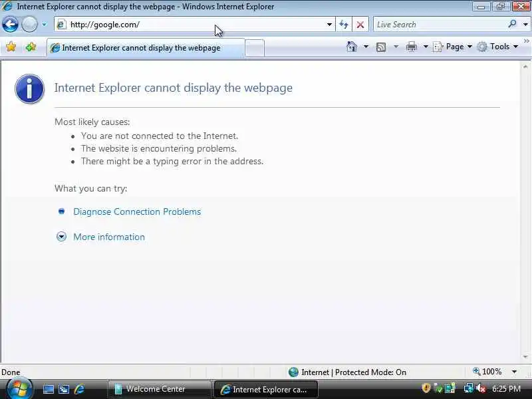Click the Add to Favorites icon
Image resolution: width=532 pixels, height=399 pixels.
click(x=31, y=47)
